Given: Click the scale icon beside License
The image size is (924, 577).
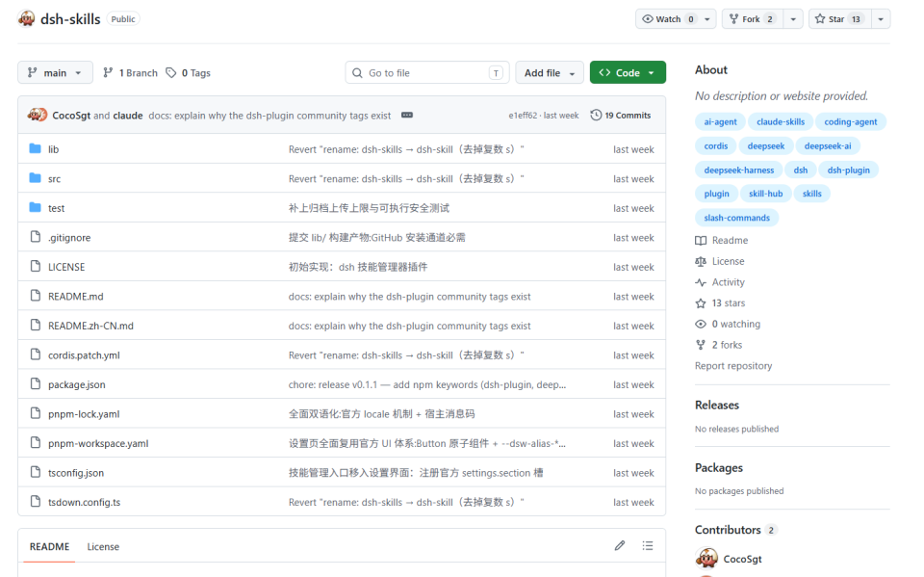Looking at the screenshot, I should coord(701,261).
